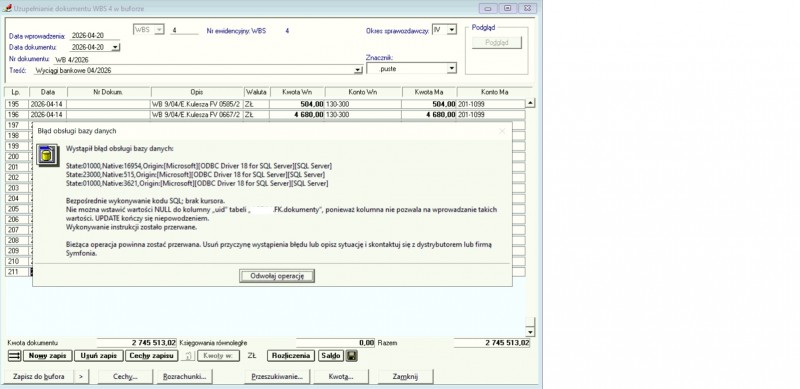Click the Kwota dokumentu value 2 745 513,02
Viewport: 800px width, 389px height.
(x=137, y=343)
